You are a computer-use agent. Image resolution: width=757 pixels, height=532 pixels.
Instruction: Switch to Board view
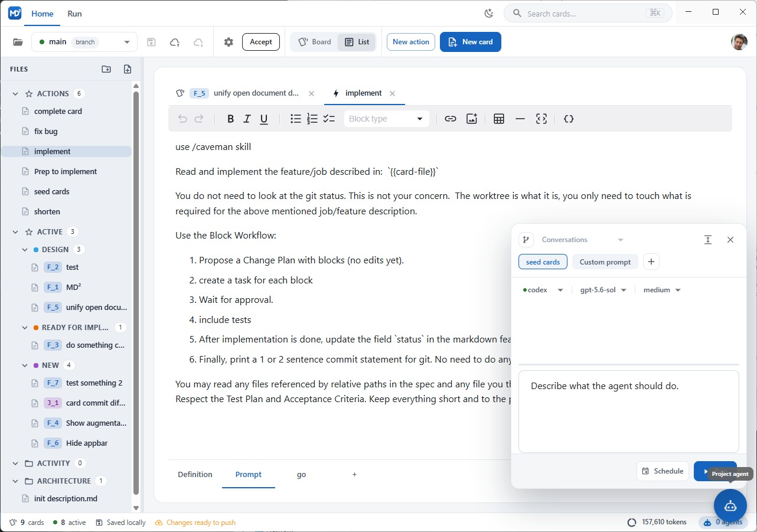tap(314, 42)
